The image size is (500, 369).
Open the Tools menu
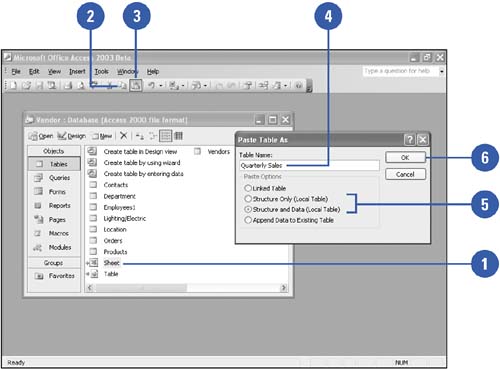point(101,71)
